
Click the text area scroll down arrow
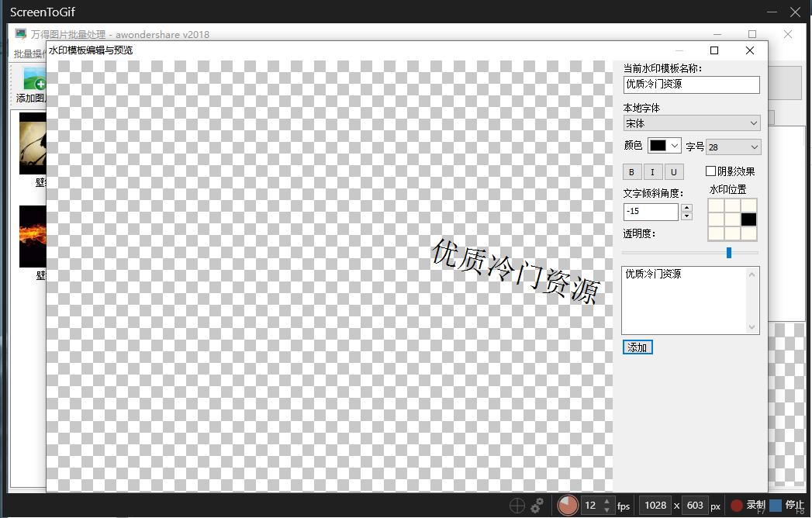pyautogui.click(x=752, y=327)
